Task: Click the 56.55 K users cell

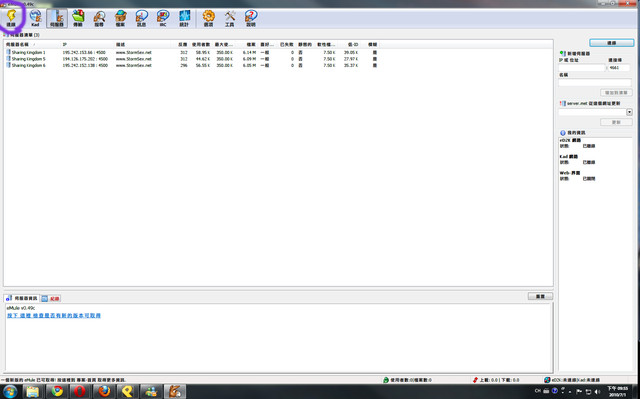Action: click(x=202, y=66)
